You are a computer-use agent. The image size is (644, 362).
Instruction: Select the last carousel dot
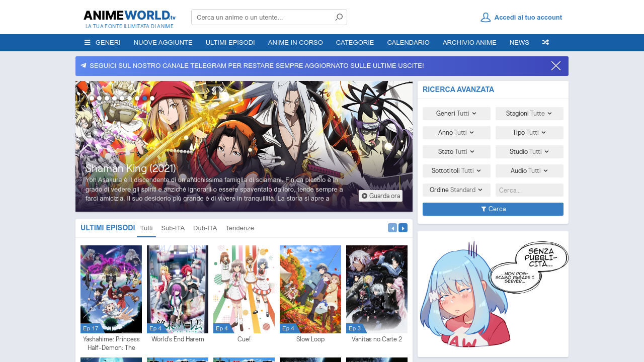(x=152, y=99)
